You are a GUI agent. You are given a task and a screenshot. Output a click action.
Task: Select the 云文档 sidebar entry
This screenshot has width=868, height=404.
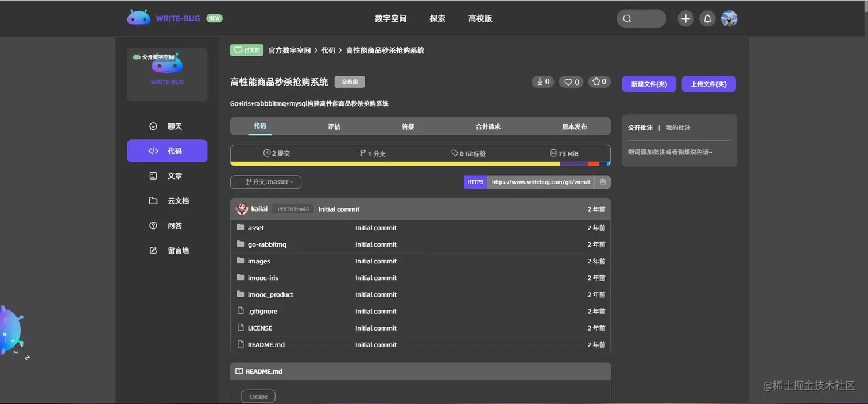[167, 200]
